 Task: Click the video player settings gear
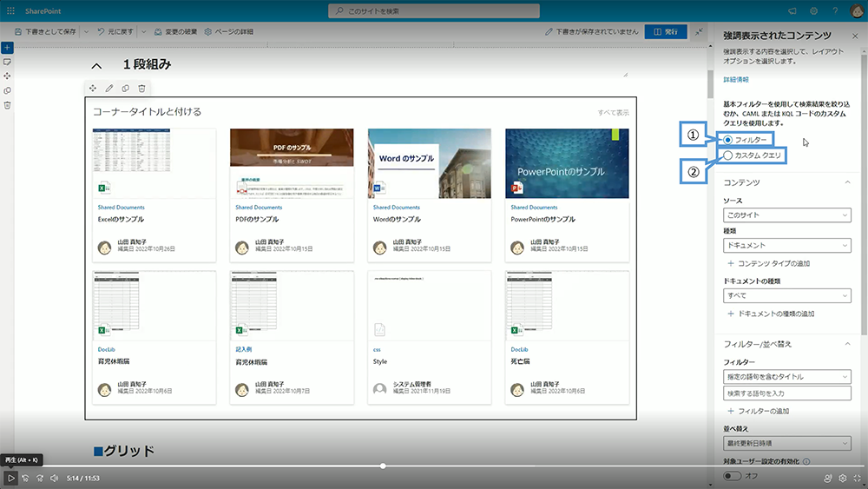843,478
